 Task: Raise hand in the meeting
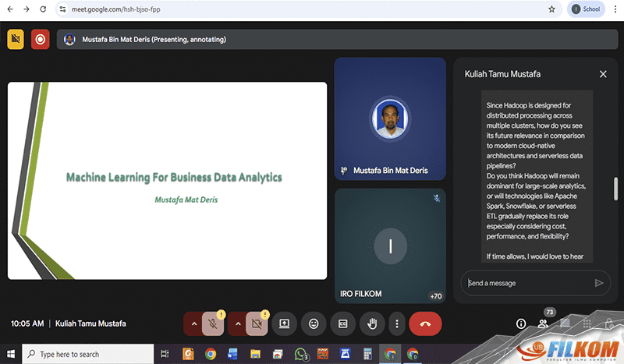click(x=373, y=323)
